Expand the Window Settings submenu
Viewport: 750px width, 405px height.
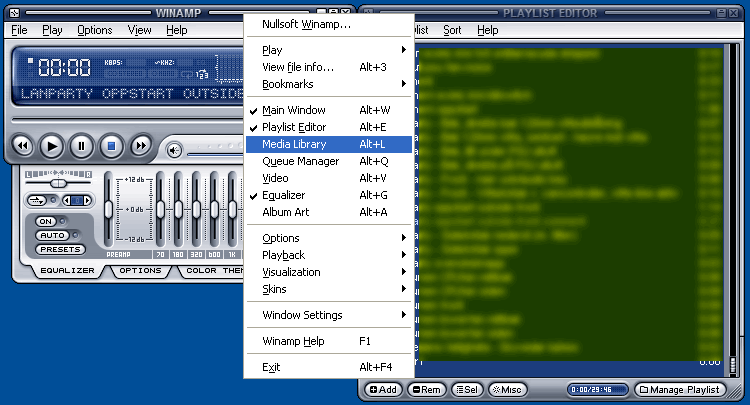[x=329, y=315]
